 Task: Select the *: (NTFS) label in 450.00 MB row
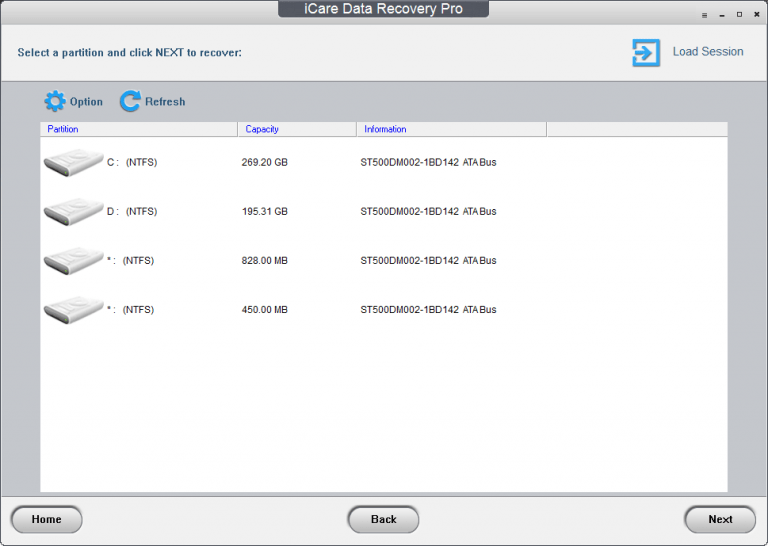pos(130,309)
